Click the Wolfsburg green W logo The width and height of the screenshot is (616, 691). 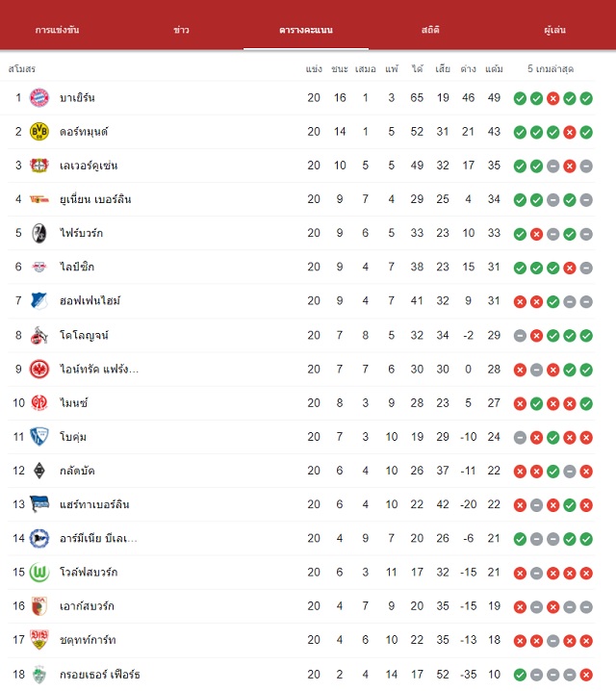point(39,573)
